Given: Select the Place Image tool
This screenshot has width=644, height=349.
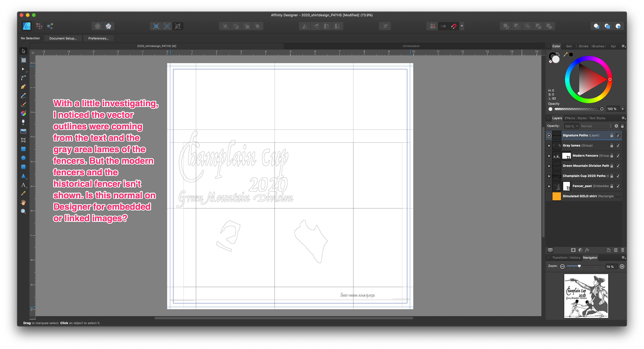Looking at the screenshot, I should [x=23, y=131].
